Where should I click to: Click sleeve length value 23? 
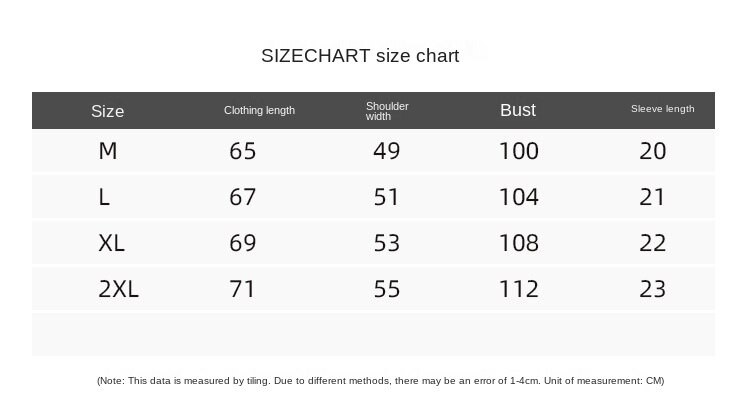pos(652,289)
